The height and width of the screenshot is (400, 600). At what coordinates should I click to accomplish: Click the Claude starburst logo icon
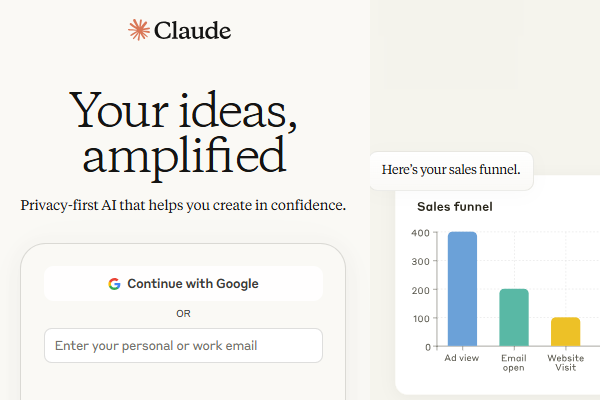pyautogui.click(x=138, y=30)
